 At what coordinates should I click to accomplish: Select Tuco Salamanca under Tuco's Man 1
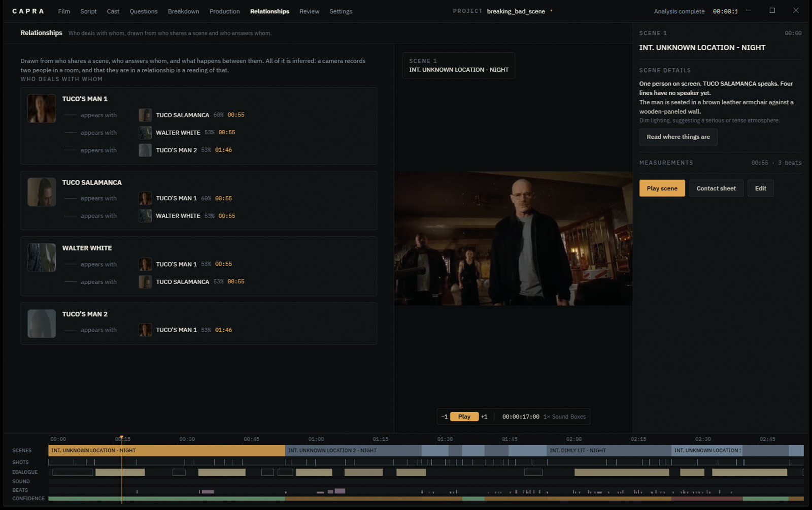[183, 115]
